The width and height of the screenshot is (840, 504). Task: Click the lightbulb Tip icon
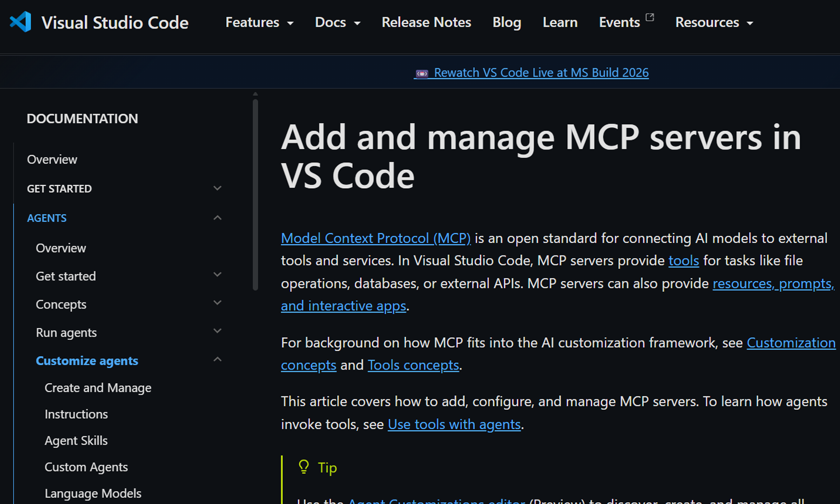(304, 467)
